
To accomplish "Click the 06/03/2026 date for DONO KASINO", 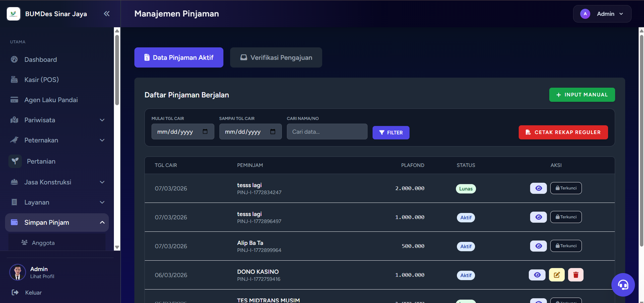I will [171, 275].
